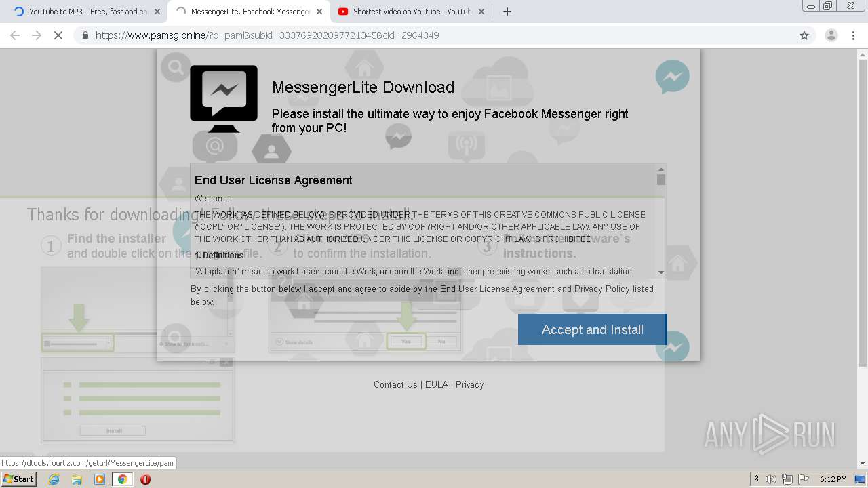Click the 6:12 PM clock

tap(833, 479)
